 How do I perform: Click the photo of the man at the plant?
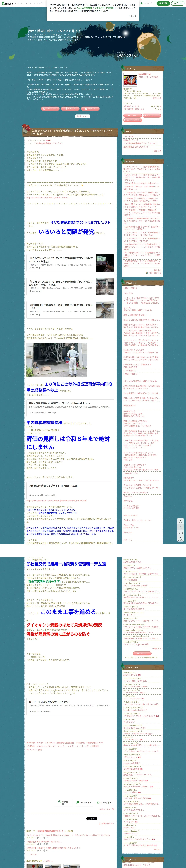[x=57, y=360]
